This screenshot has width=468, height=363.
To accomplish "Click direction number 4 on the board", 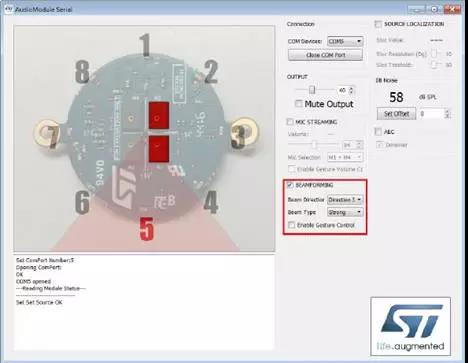I will [211, 202].
